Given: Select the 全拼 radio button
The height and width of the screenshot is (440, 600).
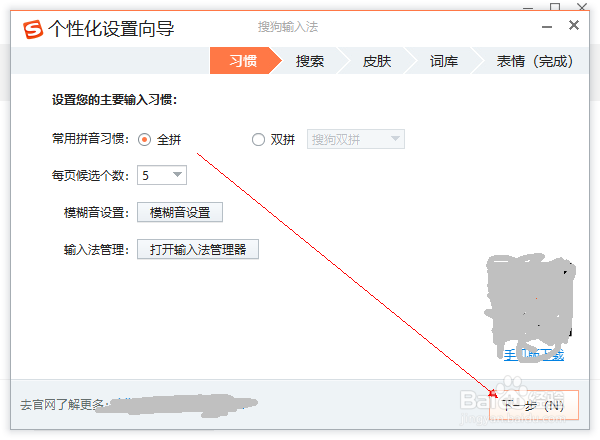Looking at the screenshot, I should click(x=144, y=140).
